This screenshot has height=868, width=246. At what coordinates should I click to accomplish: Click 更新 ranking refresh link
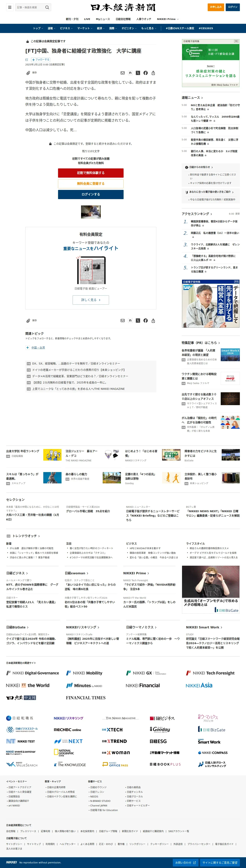point(238,214)
